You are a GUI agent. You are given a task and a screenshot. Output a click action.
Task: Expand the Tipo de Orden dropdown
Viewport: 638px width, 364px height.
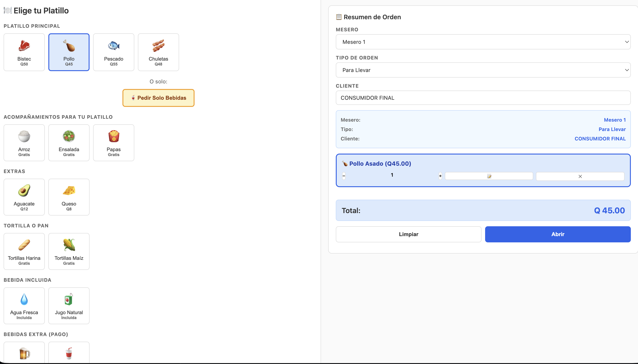483,70
